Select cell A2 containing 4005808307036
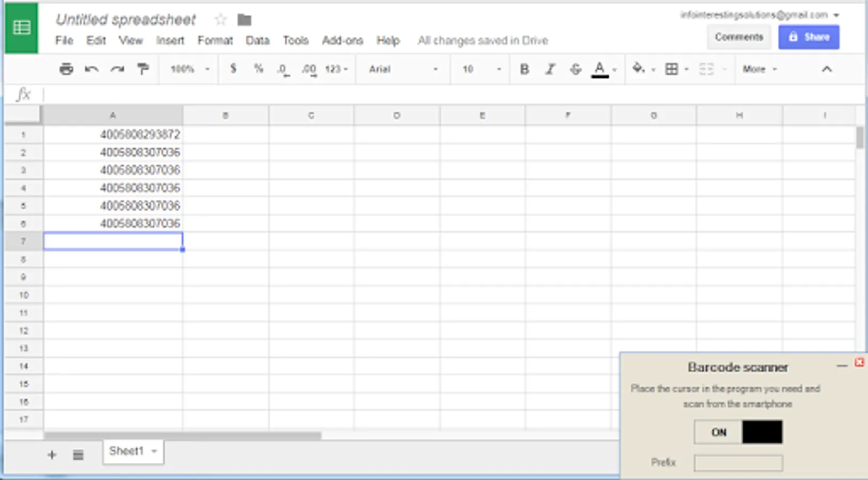This screenshot has height=480, width=868. [x=113, y=153]
